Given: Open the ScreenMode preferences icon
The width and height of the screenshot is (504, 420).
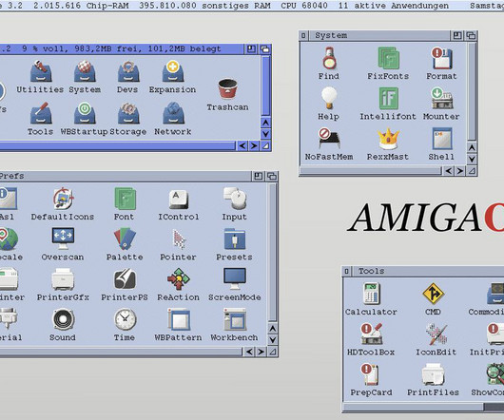Looking at the screenshot, I should click(x=235, y=279).
